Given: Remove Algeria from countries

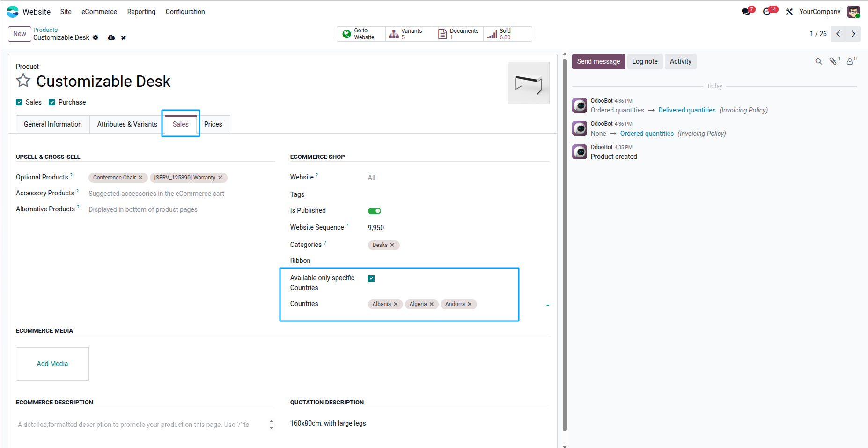Looking at the screenshot, I should click(432, 304).
